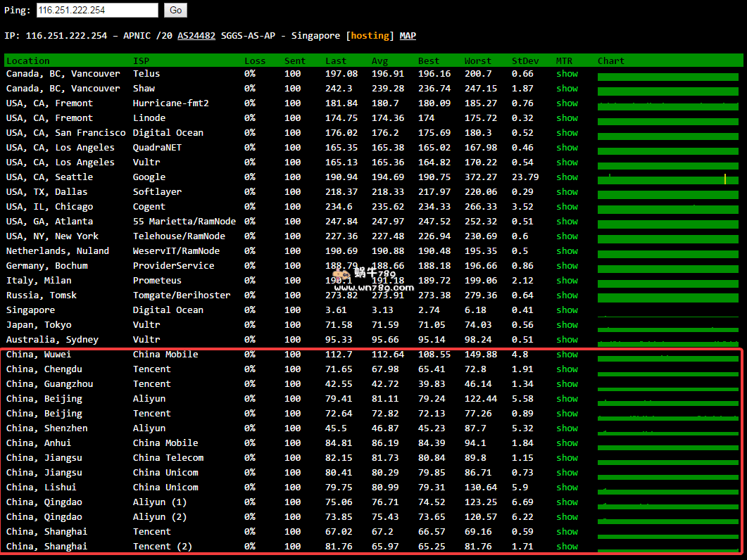Click the Ping IP address input field
This screenshot has width=747, height=560.
[96, 11]
